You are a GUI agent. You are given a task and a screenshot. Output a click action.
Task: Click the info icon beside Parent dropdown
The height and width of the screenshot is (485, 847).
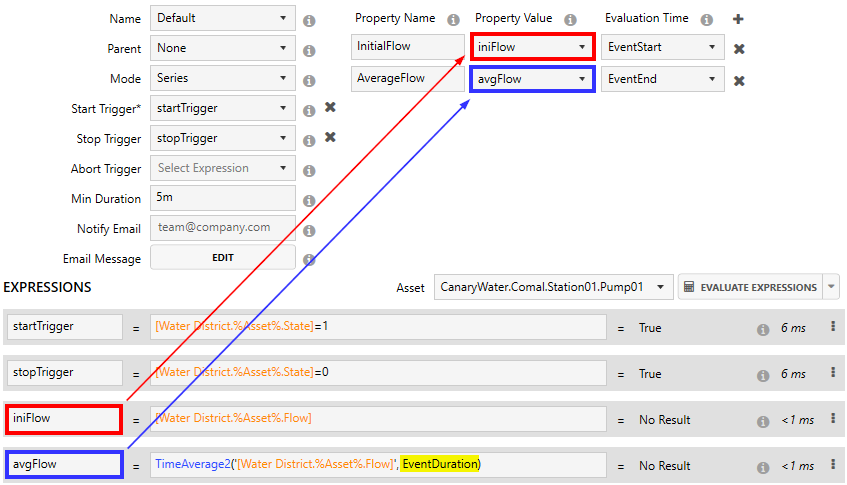click(309, 51)
